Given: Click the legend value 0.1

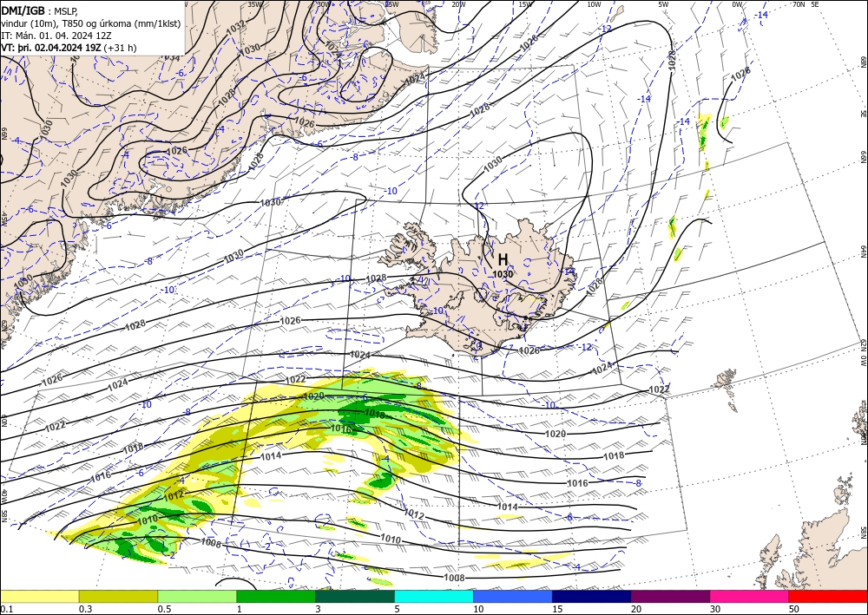Looking at the screenshot, I should (7, 609).
